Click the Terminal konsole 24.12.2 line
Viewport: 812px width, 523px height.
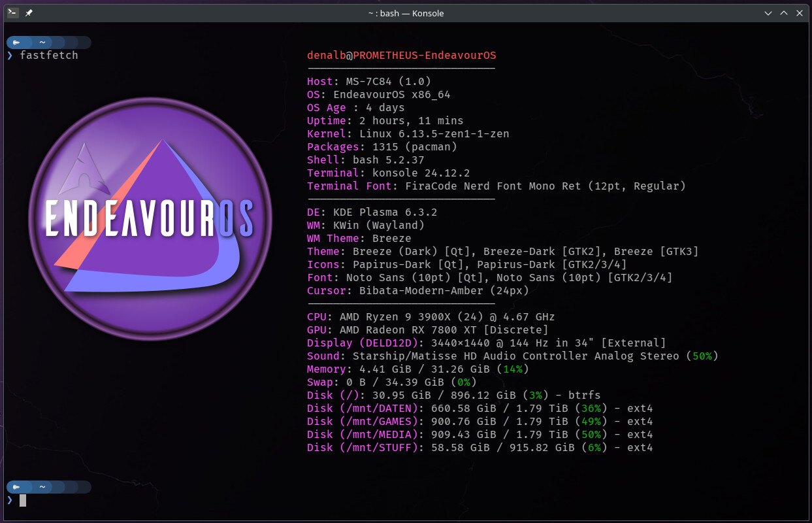click(x=389, y=173)
